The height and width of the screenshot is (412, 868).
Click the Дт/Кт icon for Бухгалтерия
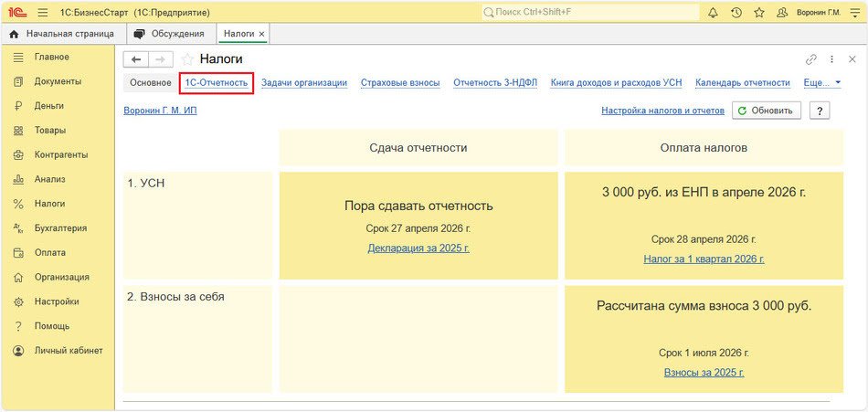tap(18, 228)
